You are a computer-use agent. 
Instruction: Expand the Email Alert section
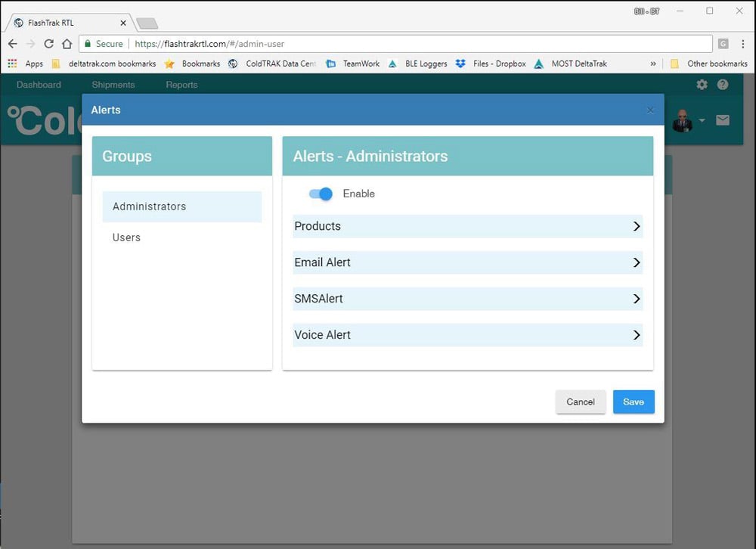coord(467,262)
